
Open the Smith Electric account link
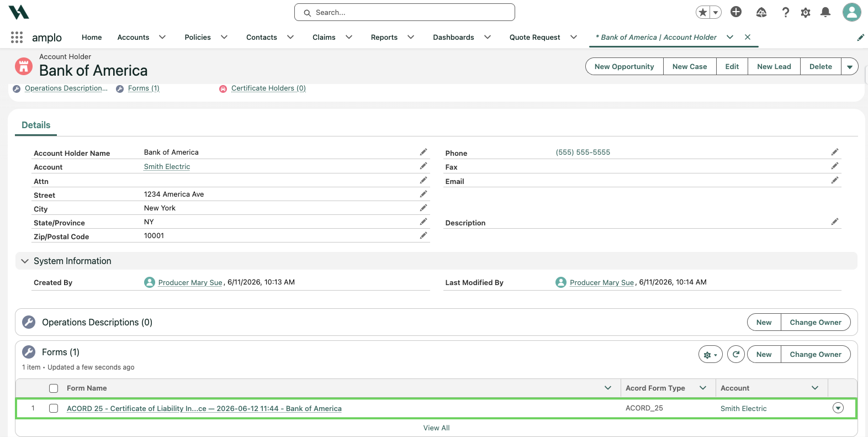(167, 166)
